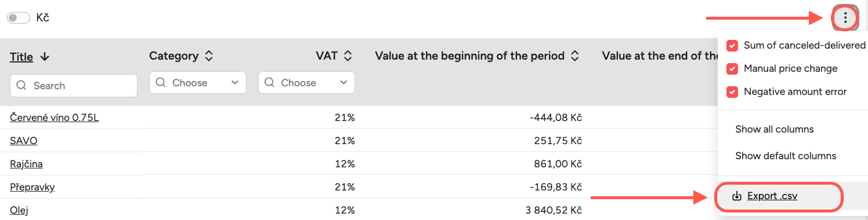868x220 pixels.
Task: Select Show all columns menu item
Action: pyautogui.click(x=775, y=129)
